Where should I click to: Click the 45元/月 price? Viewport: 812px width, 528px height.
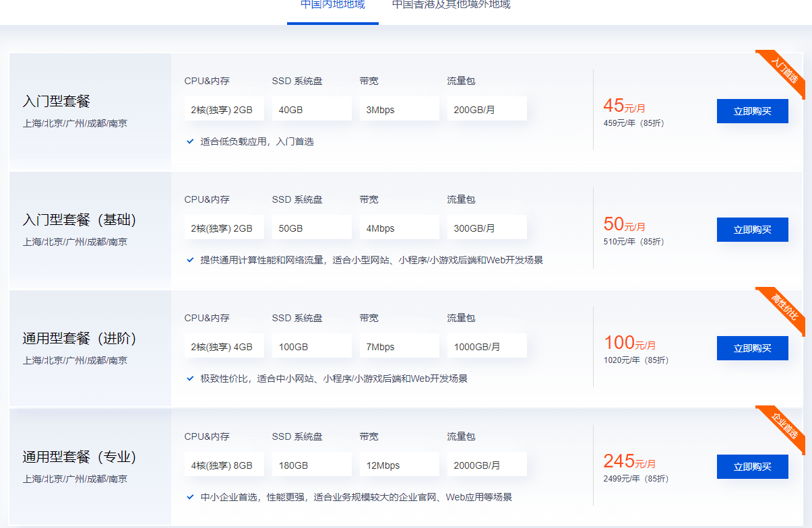625,106
